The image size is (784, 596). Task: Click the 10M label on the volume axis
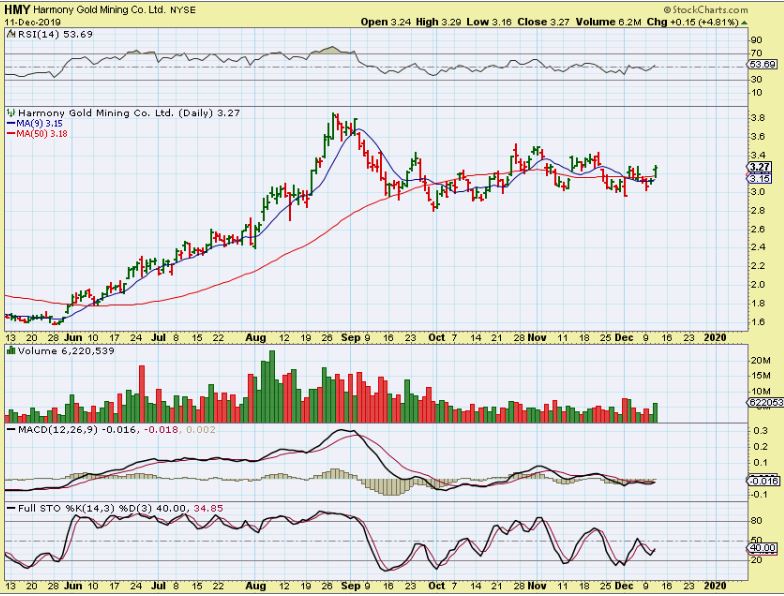click(x=760, y=392)
